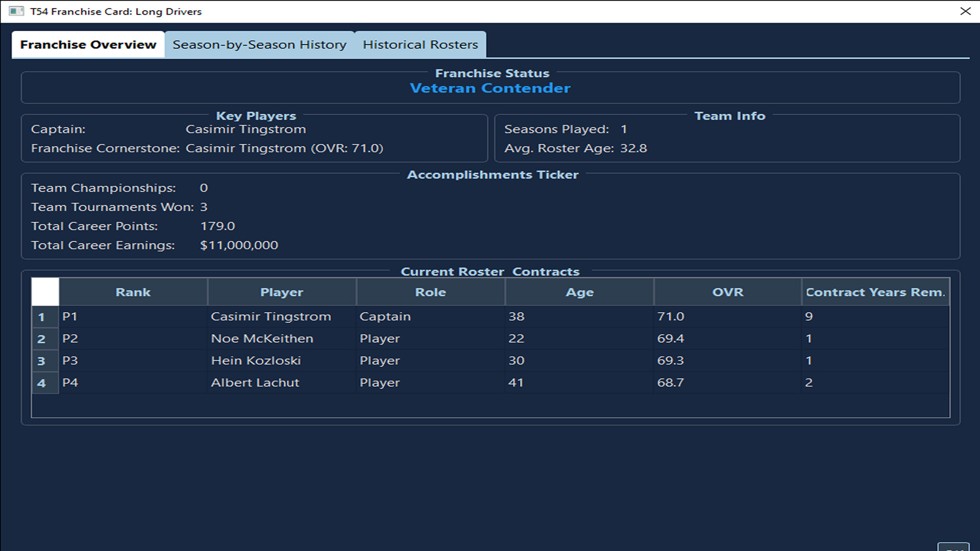The height and width of the screenshot is (551, 980).
Task: Click the Rank column header
Action: tap(133, 292)
